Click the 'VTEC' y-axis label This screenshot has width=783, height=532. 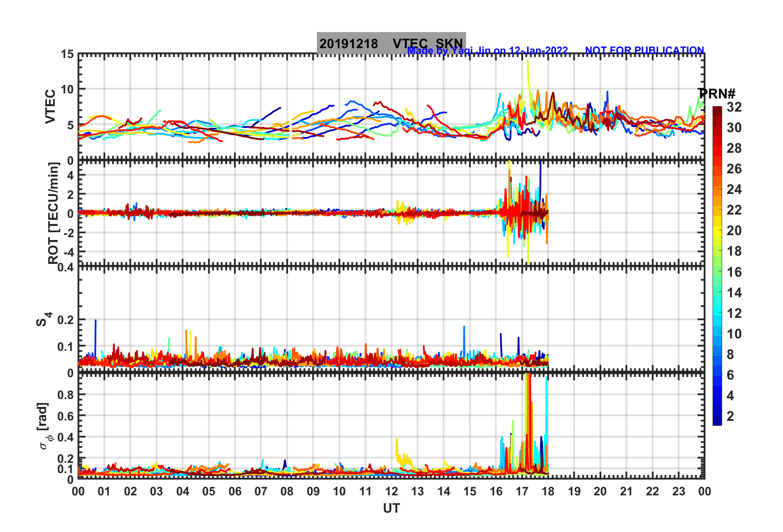point(50,106)
